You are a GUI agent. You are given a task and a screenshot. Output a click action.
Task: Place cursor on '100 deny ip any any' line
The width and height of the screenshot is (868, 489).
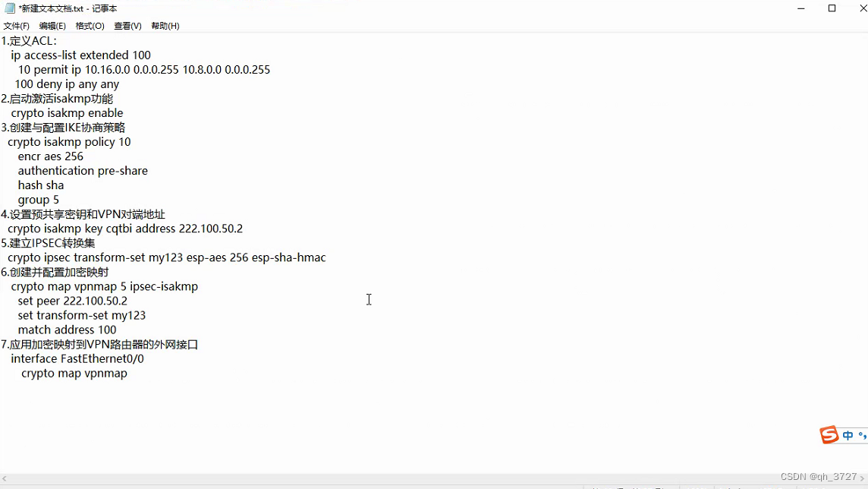67,84
